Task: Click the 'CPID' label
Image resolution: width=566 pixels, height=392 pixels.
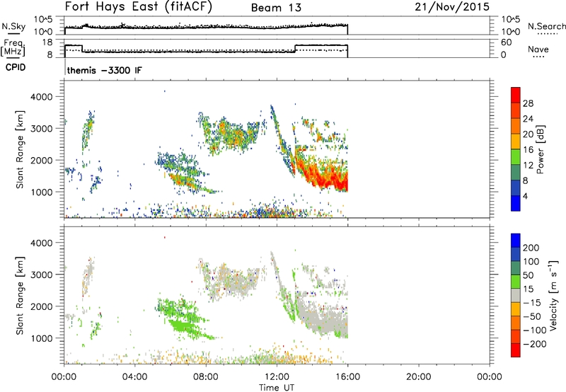Action: point(16,67)
